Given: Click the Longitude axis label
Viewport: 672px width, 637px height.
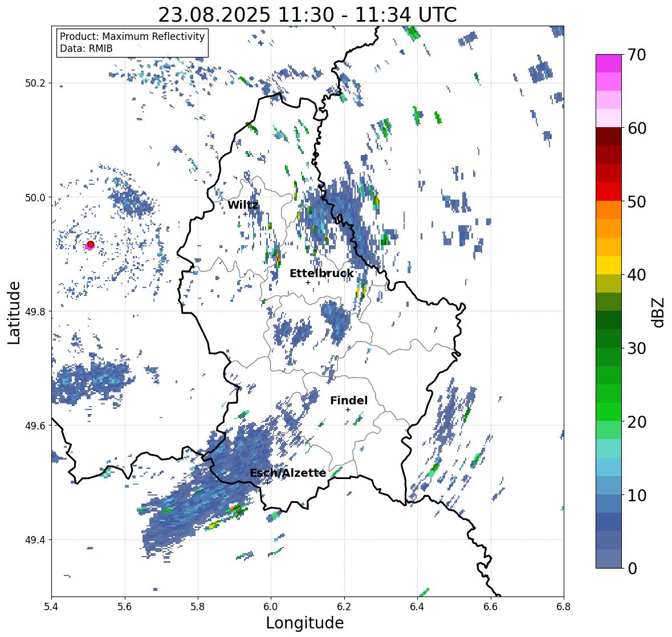Looking at the screenshot, I should point(305,623).
